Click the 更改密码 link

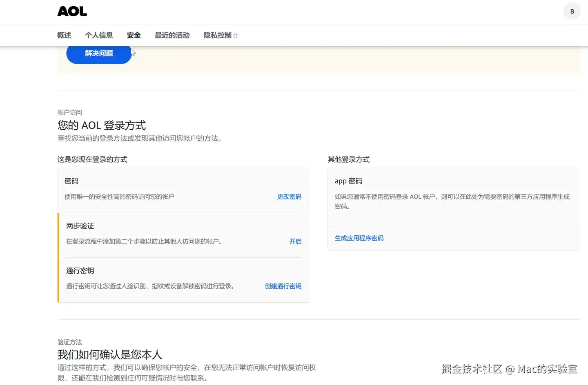(x=289, y=197)
